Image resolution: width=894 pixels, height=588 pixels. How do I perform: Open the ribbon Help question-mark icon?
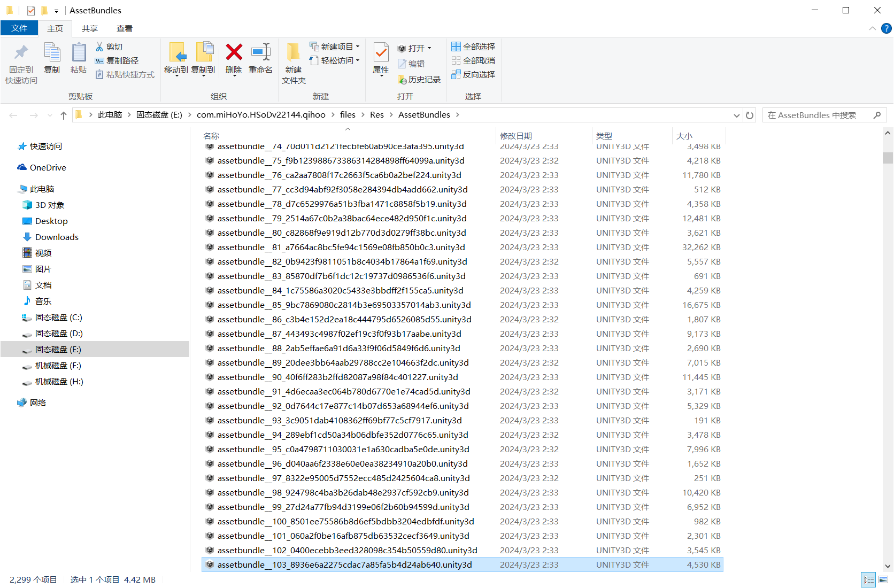(x=887, y=28)
